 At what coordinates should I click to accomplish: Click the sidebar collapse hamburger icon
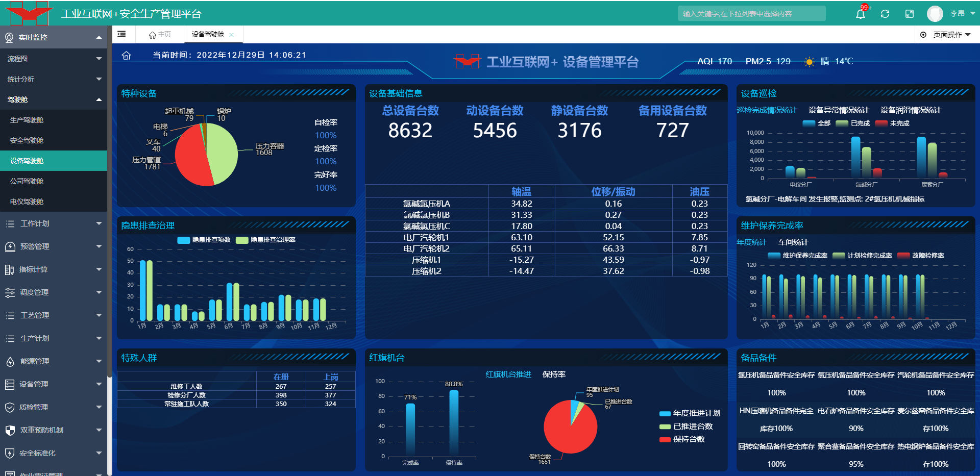coord(121,34)
